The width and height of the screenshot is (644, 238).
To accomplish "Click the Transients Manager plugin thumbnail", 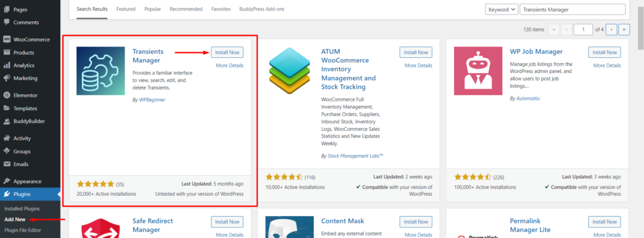I will (101, 71).
